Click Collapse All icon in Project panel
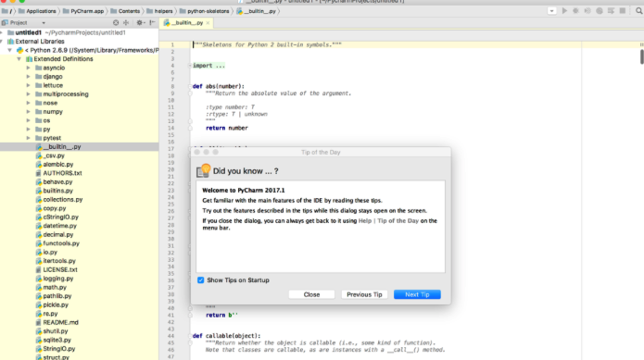Screen dimensions: 644x360 126,22
